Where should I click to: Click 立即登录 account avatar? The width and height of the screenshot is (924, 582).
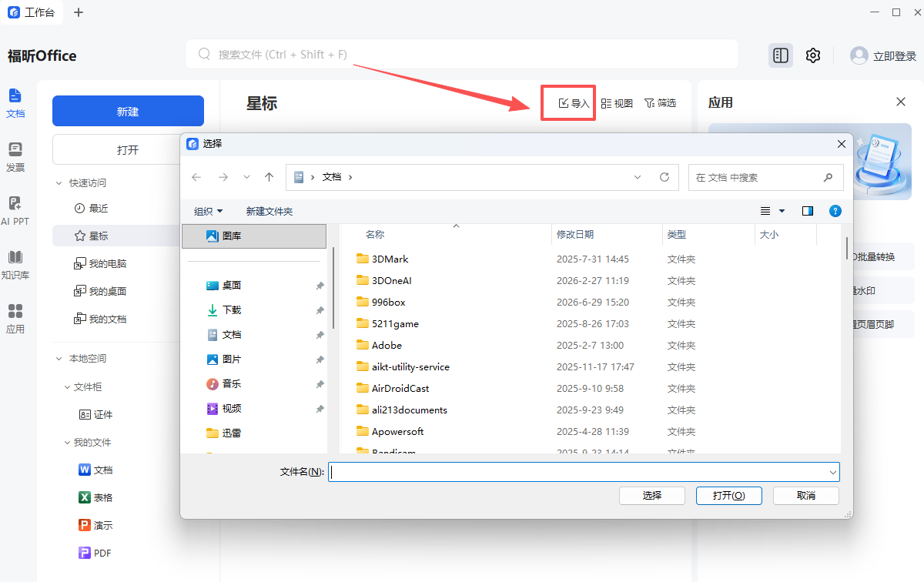pos(883,55)
